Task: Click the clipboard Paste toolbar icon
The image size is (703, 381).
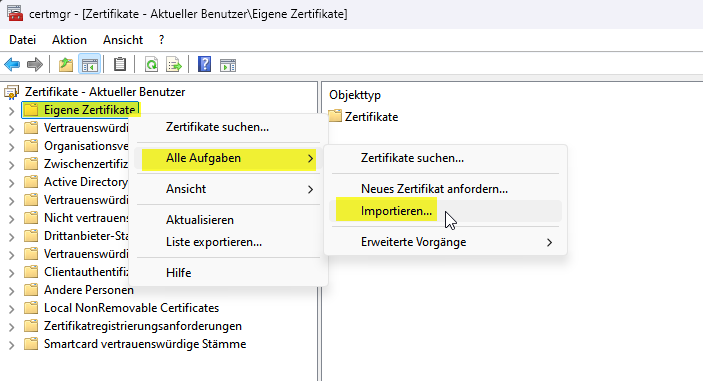Action: pyautogui.click(x=120, y=65)
